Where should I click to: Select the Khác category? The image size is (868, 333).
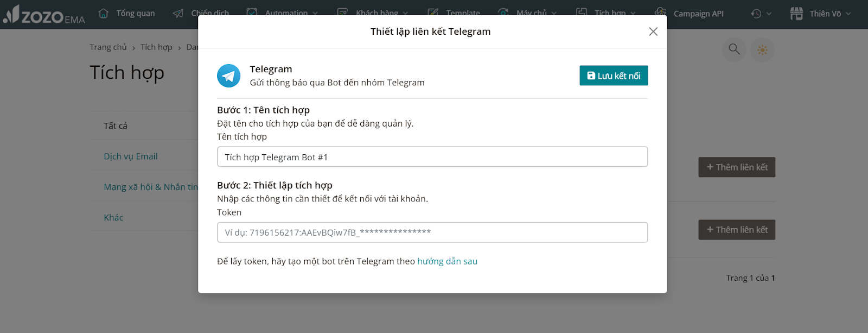[113, 217]
